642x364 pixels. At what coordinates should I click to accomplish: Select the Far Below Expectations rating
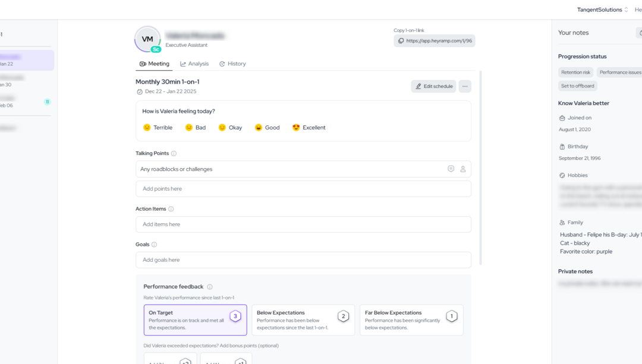click(x=411, y=320)
